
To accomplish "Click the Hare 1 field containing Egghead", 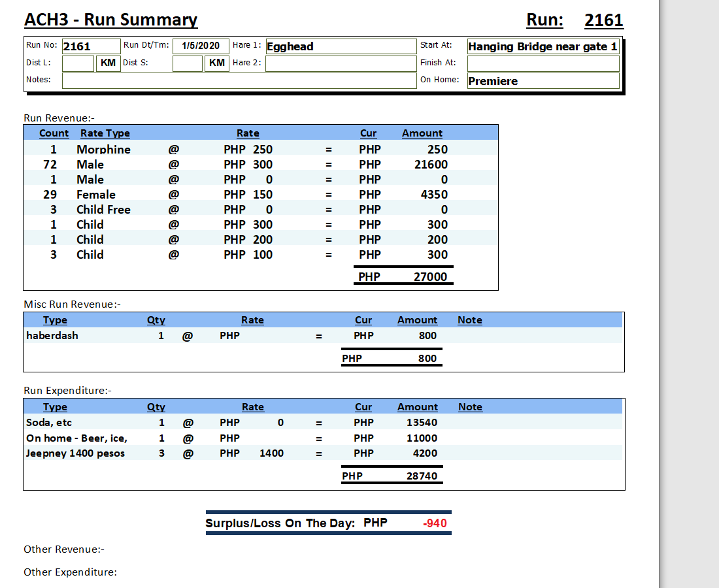I will (341, 46).
